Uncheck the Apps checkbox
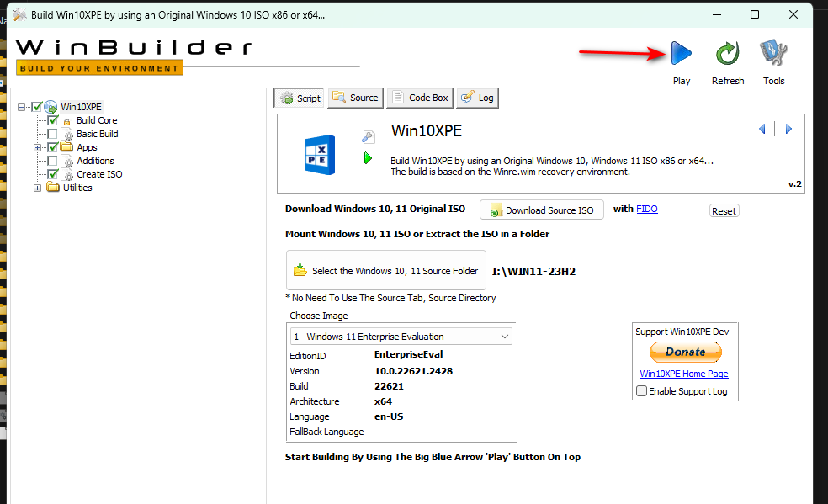This screenshot has height=504, width=828. (52, 147)
